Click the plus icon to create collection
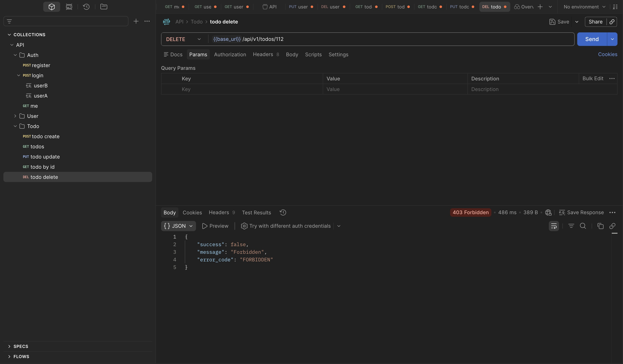 click(x=136, y=21)
